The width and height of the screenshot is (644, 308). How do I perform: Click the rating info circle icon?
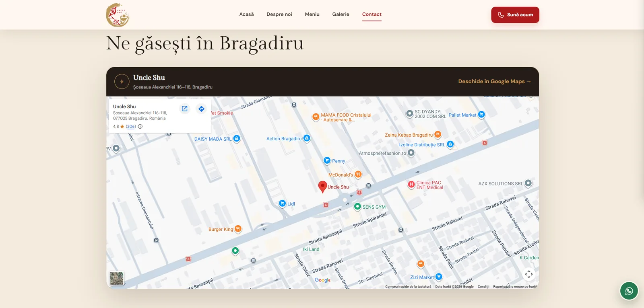click(140, 126)
